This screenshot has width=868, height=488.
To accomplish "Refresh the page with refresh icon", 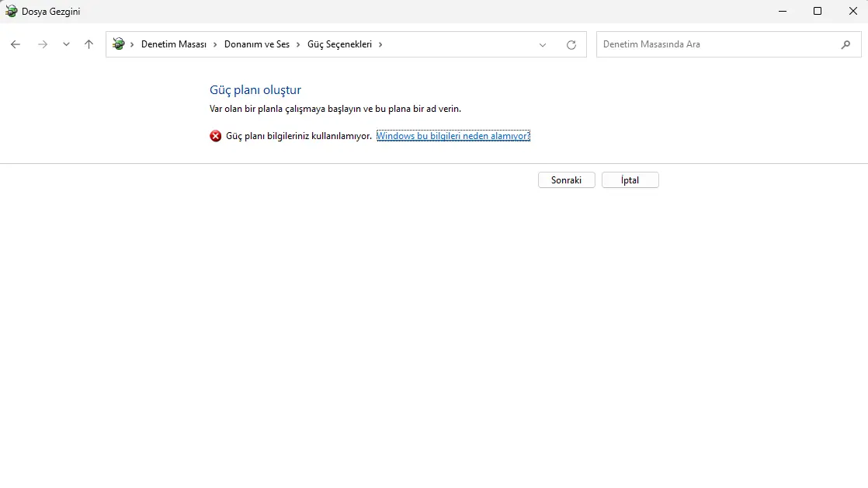I will coord(571,45).
